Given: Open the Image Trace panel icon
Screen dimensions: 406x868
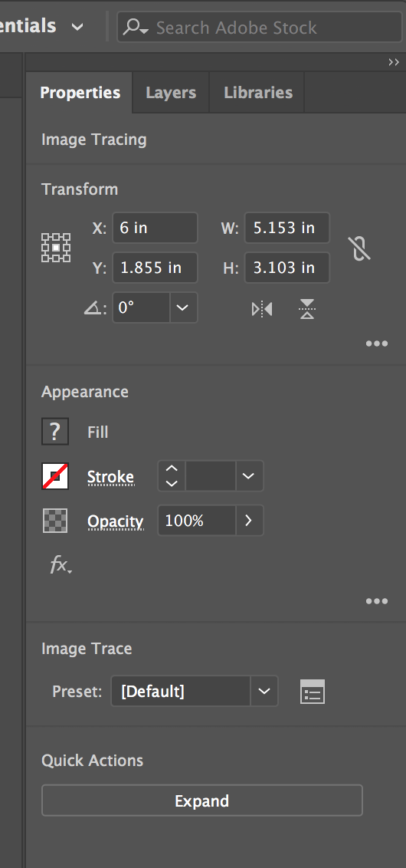Looking at the screenshot, I should 313,692.
